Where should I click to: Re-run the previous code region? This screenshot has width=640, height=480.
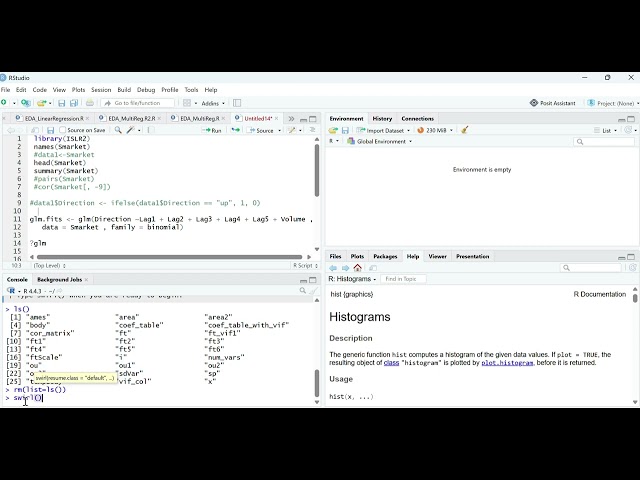236,130
